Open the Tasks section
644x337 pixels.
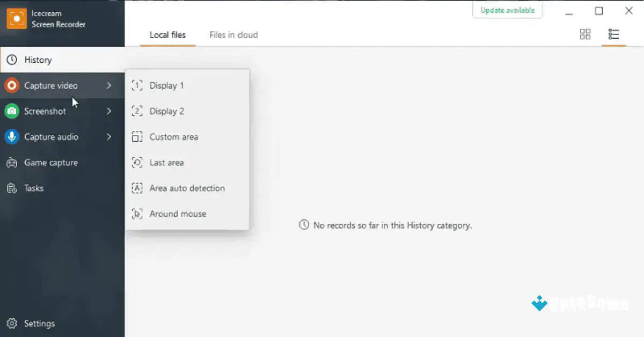click(x=35, y=188)
